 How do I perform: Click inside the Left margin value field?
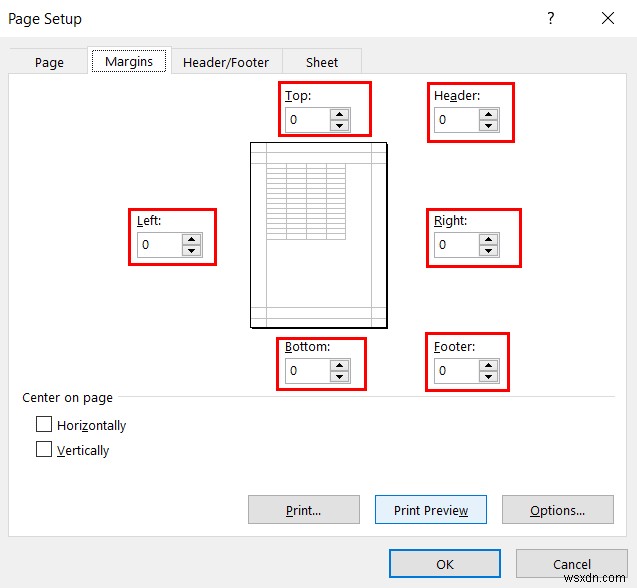[160, 245]
